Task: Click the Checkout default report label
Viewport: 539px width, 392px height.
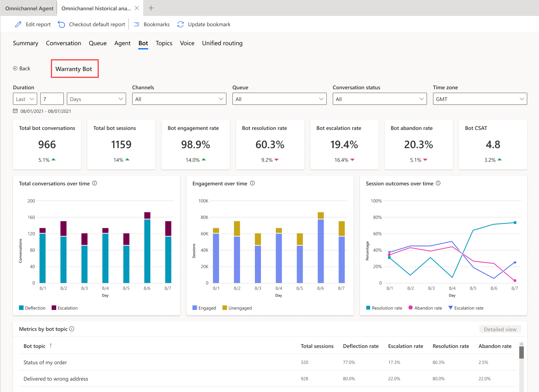Action: point(97,24)
